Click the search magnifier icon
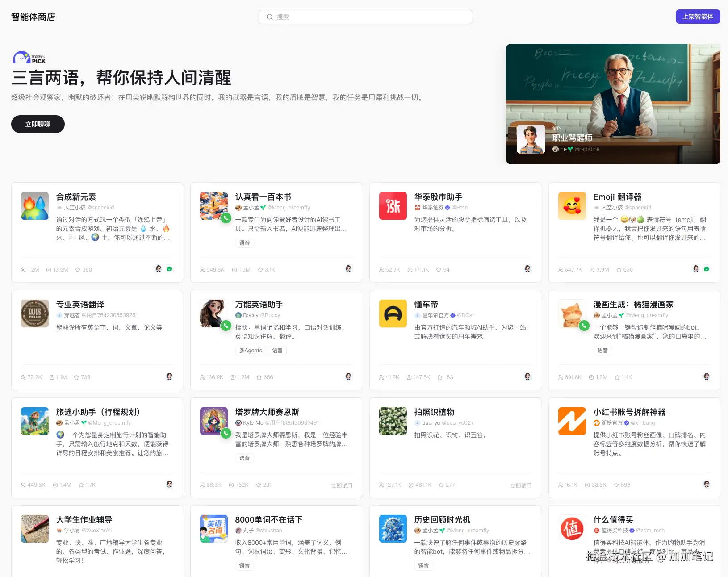The height and width of the screenshot is (577, 728). [x=270, y=17]
